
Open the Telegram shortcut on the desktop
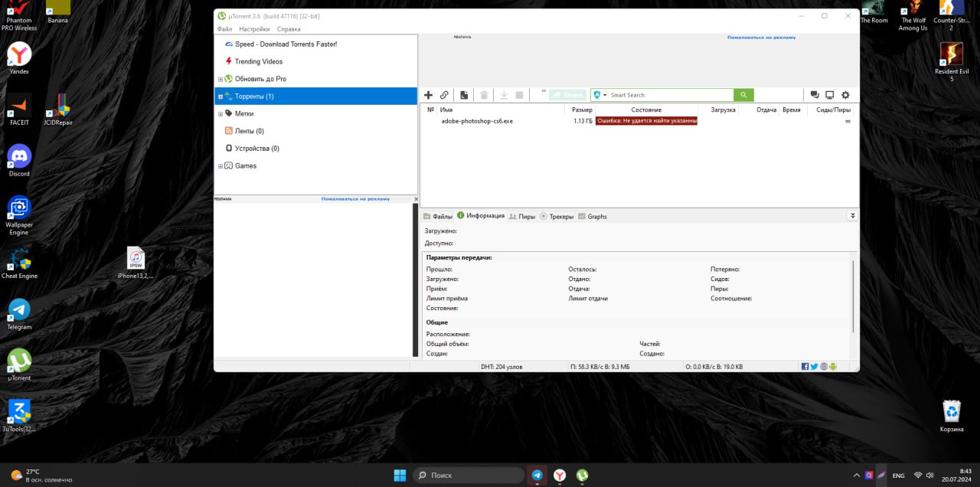[19, 313]
